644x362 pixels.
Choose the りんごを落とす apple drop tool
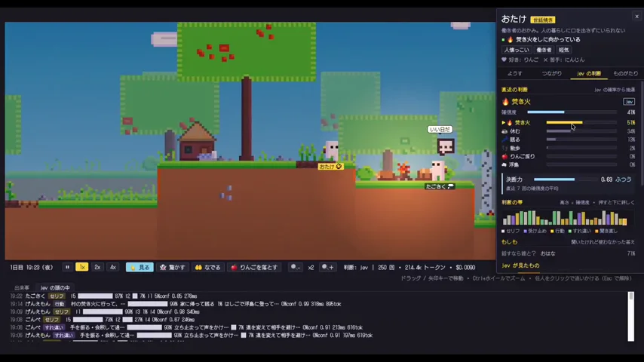point(254,267)
